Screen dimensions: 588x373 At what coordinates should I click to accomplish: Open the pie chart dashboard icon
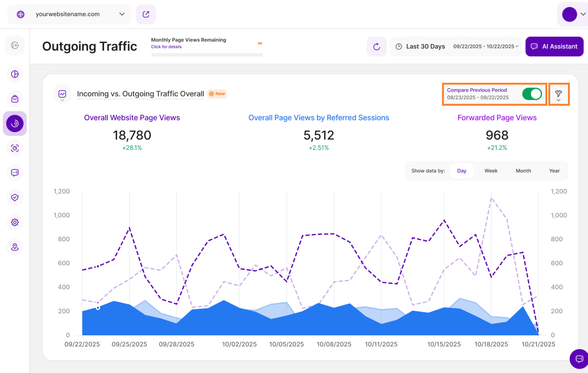(x=15, y=74)
